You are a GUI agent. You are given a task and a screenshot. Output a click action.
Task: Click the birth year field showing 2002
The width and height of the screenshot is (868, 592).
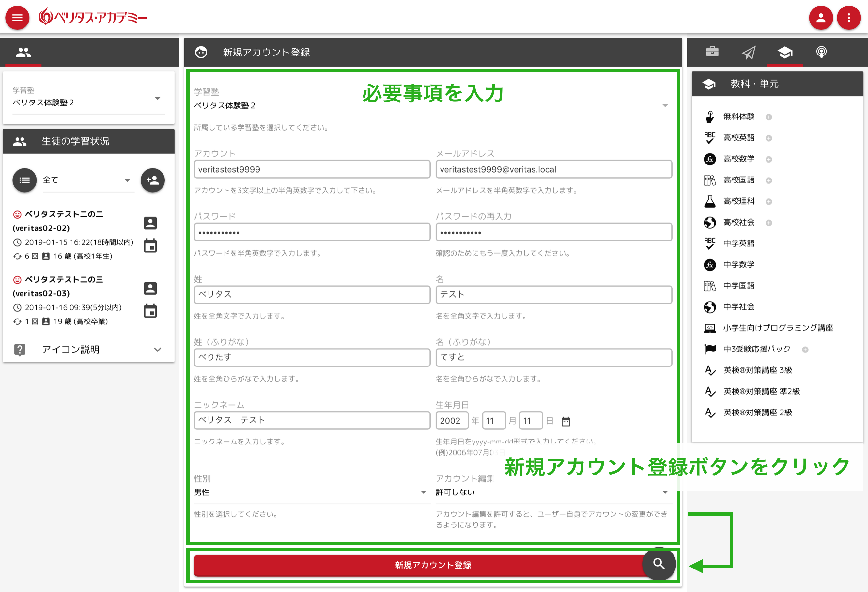(x=452, y=421)
